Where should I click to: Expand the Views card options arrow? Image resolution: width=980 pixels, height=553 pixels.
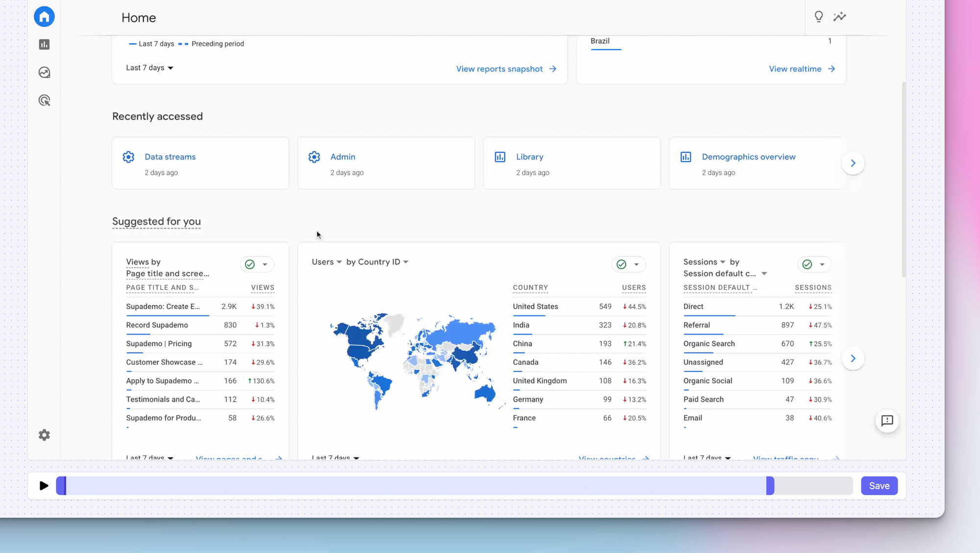point(265,264)
